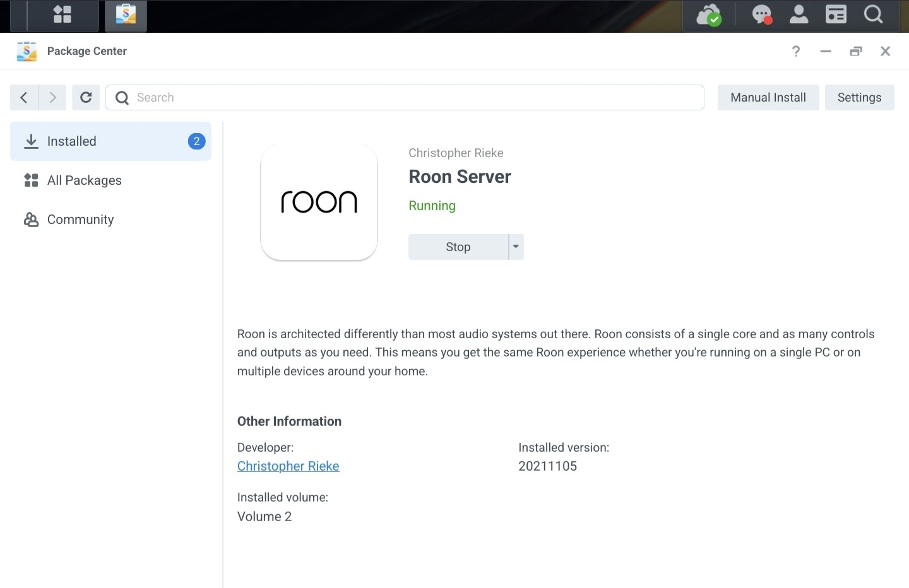Viewport: 909px width, 588px height.
Task: Open the Package Center help question mark
Action: (x=796, y=51)
